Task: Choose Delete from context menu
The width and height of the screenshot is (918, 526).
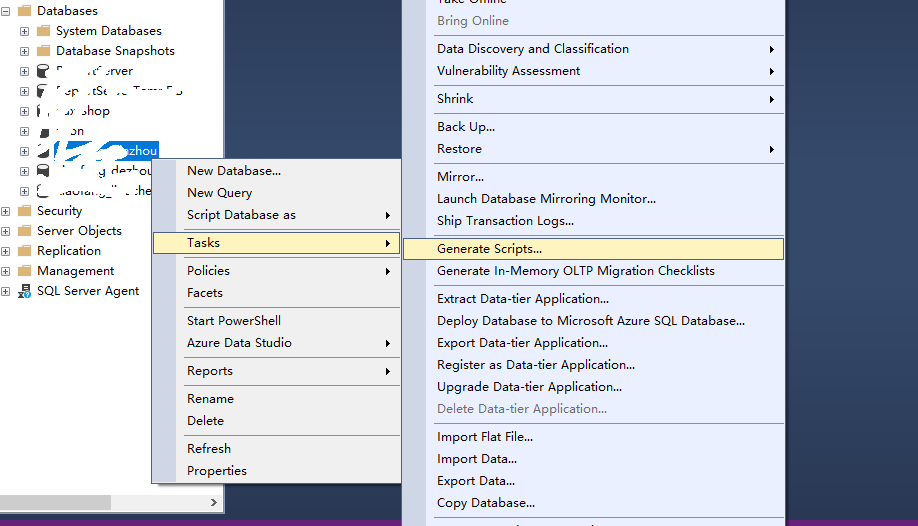Action: click(276, 421)
